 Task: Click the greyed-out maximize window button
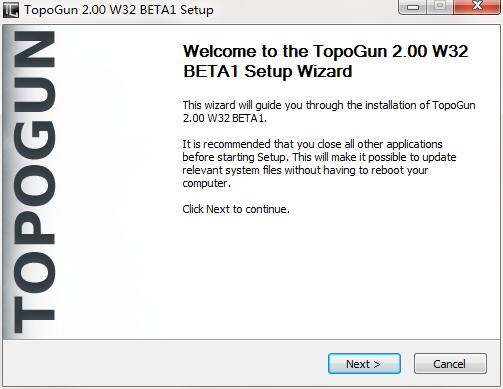[440, 7]
